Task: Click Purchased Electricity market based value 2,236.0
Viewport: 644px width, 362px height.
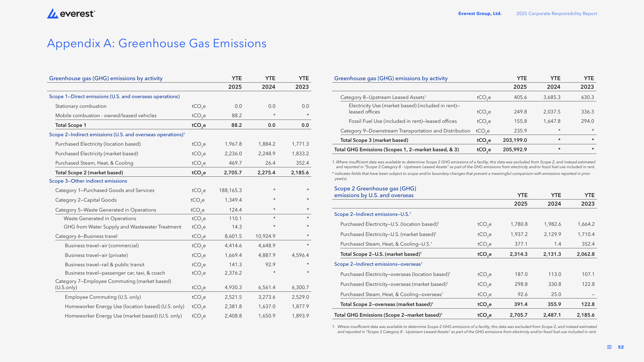Action: point(233,154)
